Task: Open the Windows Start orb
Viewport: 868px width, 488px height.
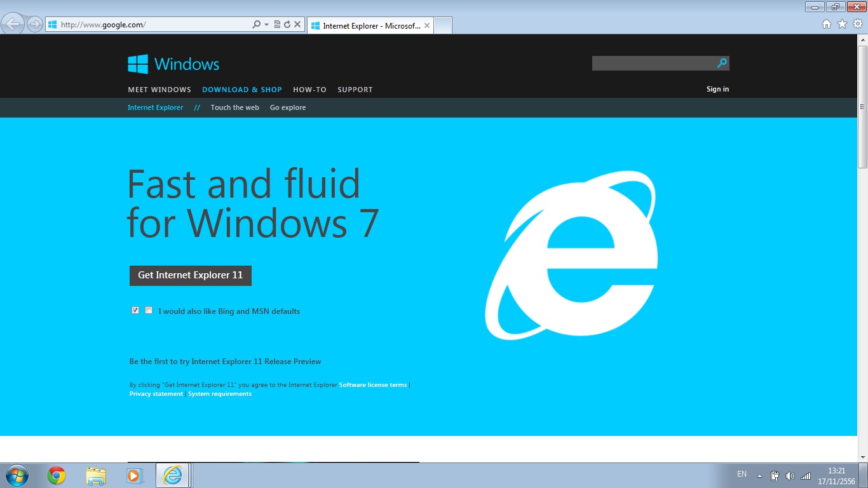Action: (x=16, y=475)
